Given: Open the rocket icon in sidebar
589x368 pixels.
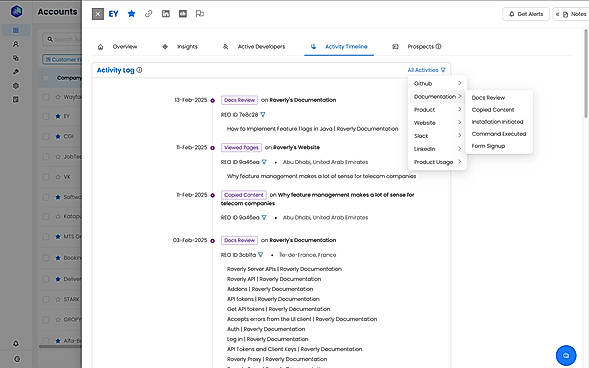Looking at the screenshot, I should 15,72.
